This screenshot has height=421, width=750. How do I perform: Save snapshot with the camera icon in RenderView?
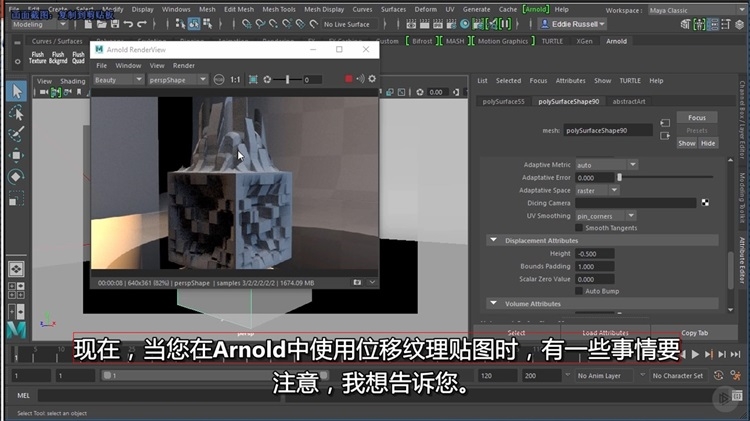coord(357,283)
